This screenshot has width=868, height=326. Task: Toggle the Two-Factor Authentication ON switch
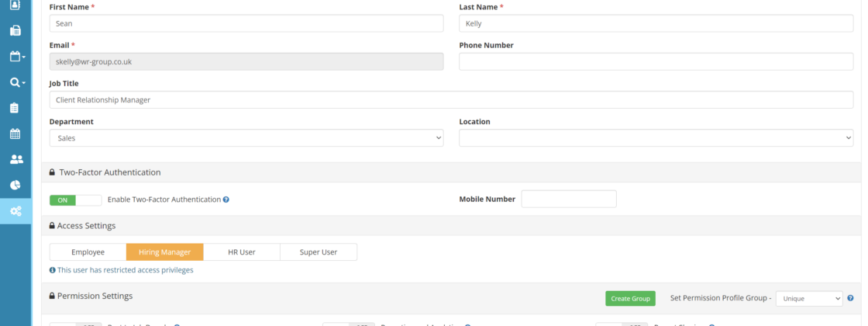[x=75, y=199]
